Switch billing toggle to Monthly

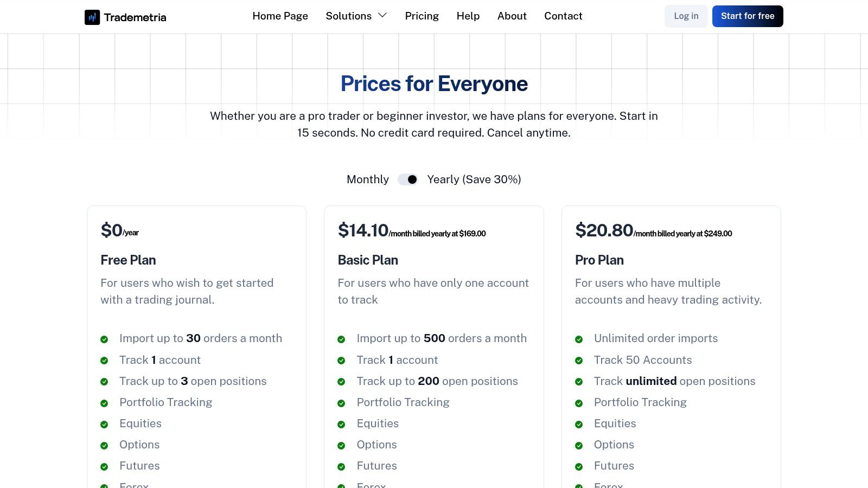[x=408, y=179]
